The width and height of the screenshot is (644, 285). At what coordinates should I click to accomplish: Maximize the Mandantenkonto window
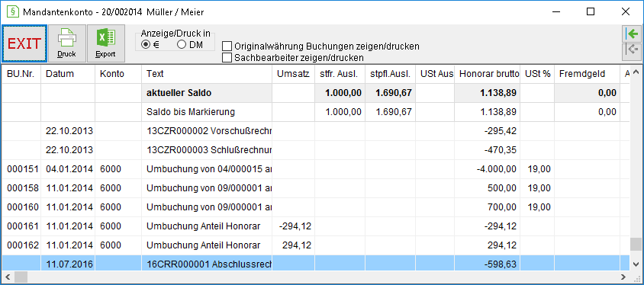coord(591,12)
